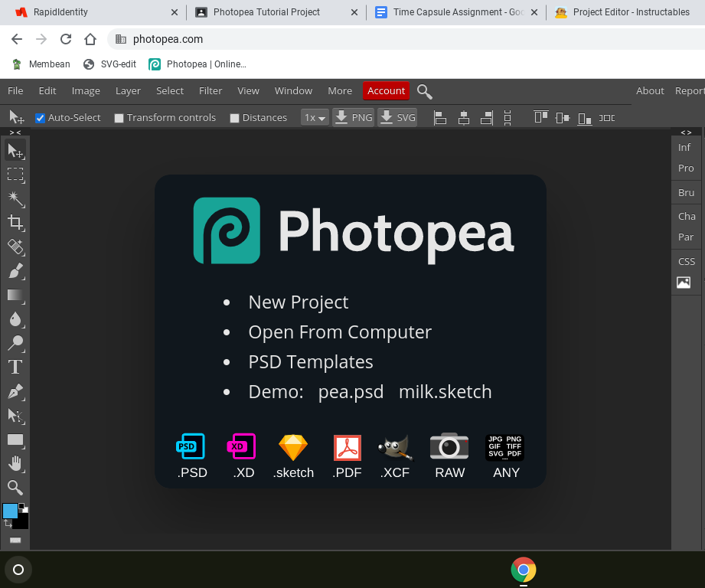Export as SVG button
Image resolution: width=705 pixels, height=588 pixels.
coord(397,118)
